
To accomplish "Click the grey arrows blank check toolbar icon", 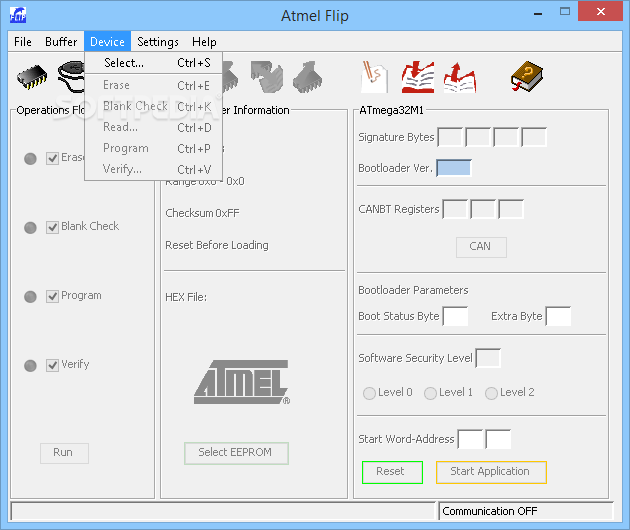I will pyautogui.click(x=266, y=76).
